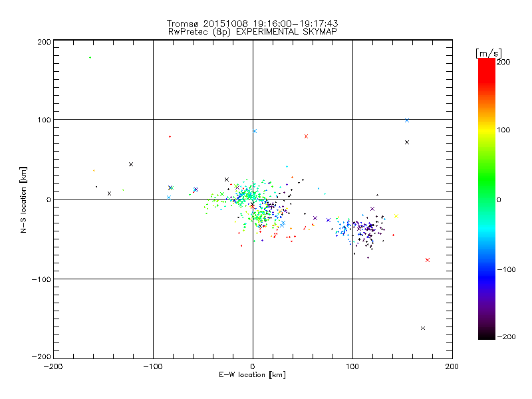Image resolution: width=532 pixels, height=399 pixels.
Task: Click the colorbar label '0'
Action: 499,200
